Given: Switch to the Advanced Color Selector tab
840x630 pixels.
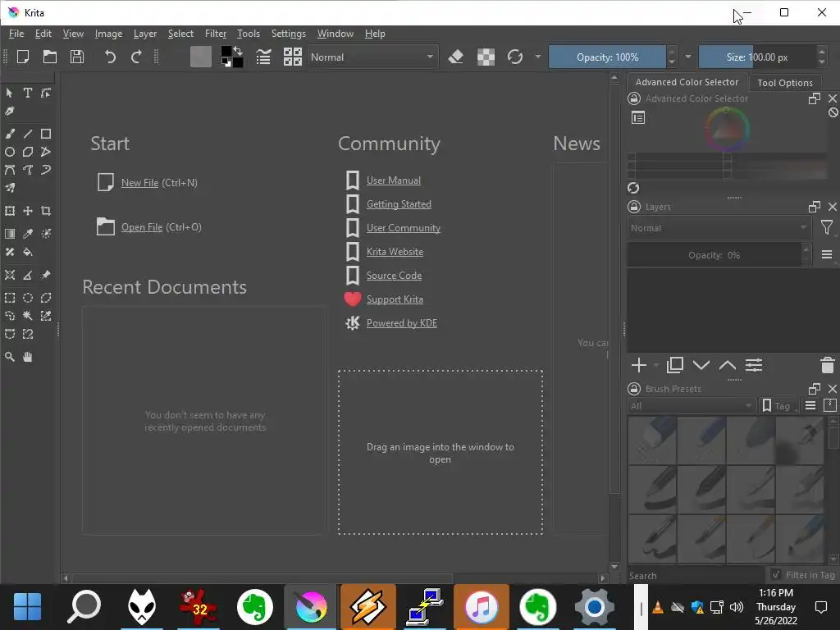Looking at the screenshot, I should click(x=687, y=82).
